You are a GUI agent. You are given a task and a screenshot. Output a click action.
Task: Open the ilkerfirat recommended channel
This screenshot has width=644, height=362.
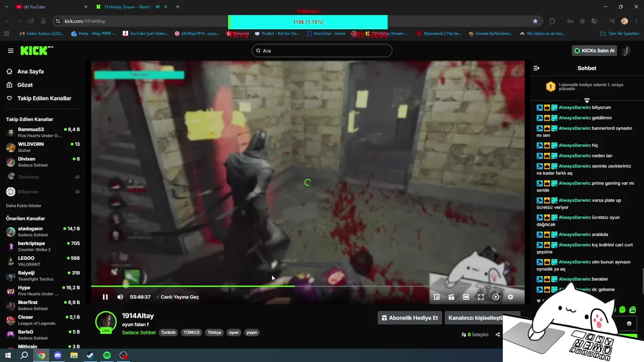tap(43, 305)
